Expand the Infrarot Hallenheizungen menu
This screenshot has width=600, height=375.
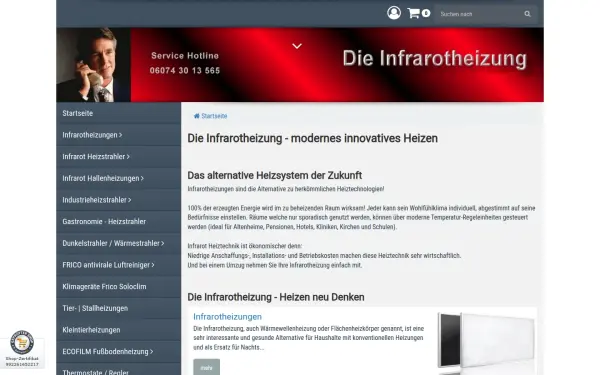[119, 178]
